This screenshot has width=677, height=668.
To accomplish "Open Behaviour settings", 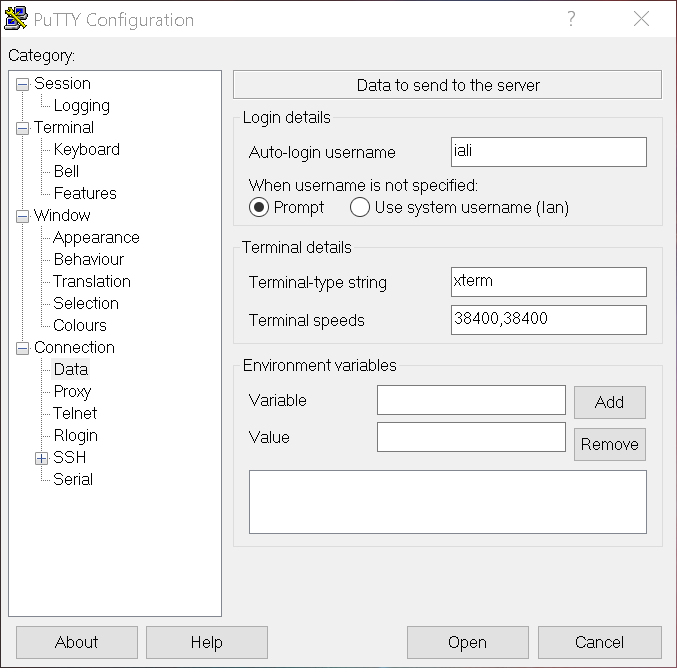I will coord(89,259).
